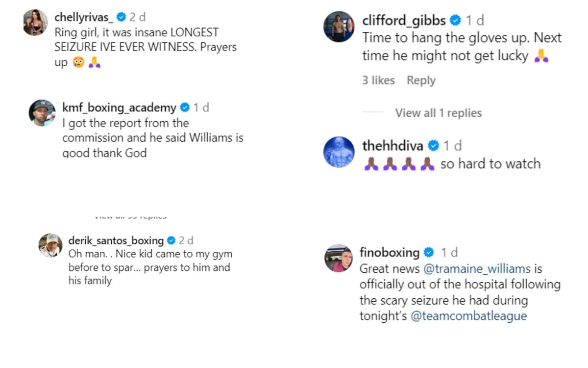Click thehhdiva verified badge icon
The height and width of the screenshot is (368, 588).
(x=433, y=146)
